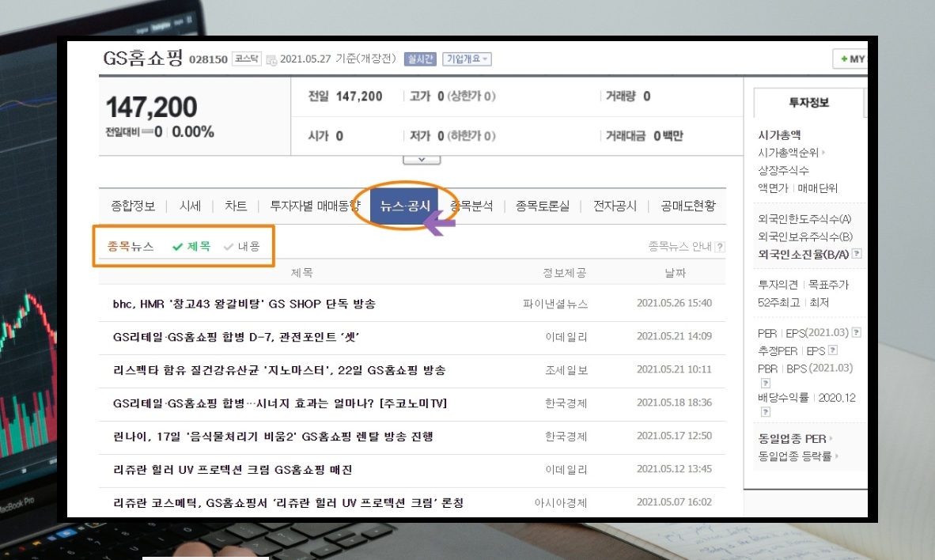Click 외국인한도주식수(A) in side panel
935x560 pixels.
click(x=804, y=219)
